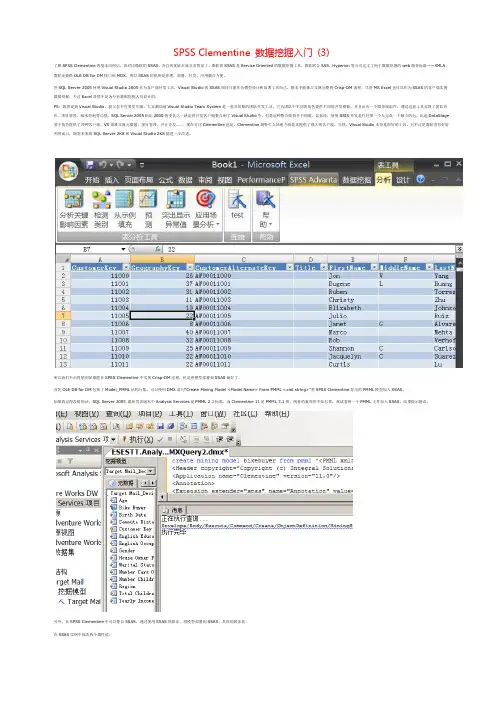Open the CustomerKey column filter dropdown

(x=127, y=268)
